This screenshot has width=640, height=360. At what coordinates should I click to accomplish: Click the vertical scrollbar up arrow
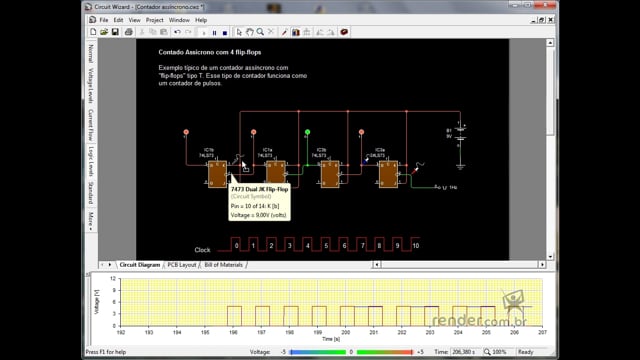550,43
